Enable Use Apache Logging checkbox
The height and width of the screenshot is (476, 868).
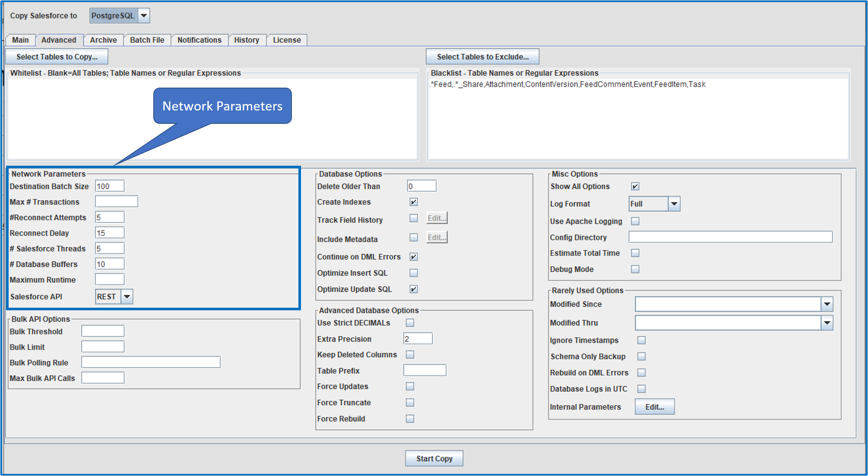(x=635, y=221)
